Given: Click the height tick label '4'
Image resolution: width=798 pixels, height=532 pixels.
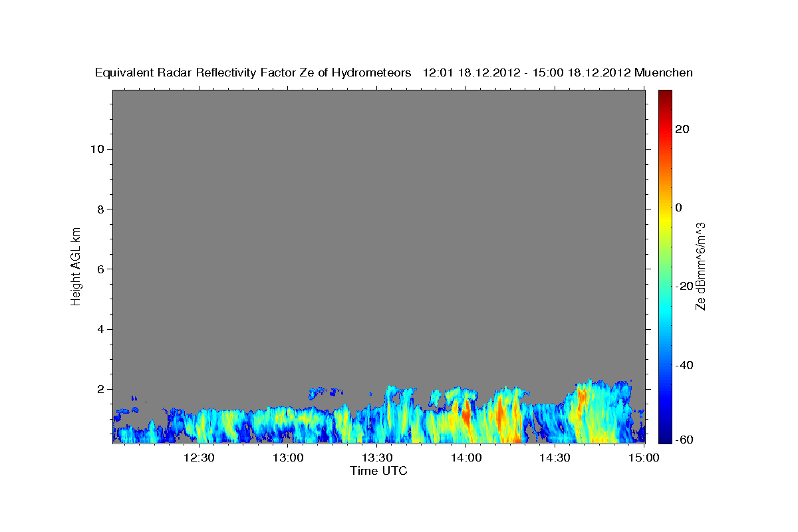Looking at the screenshot, I should 99,329.
